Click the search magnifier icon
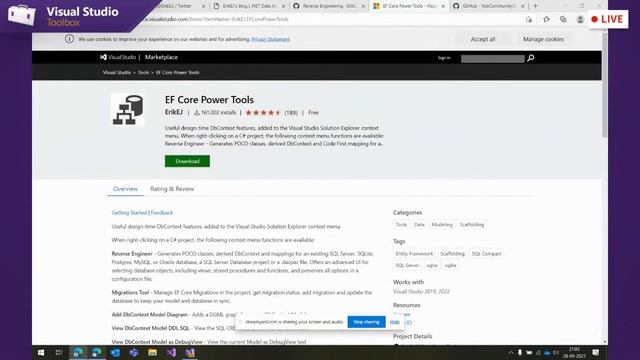Screen dimensions: 640x360 coord(531,58)
